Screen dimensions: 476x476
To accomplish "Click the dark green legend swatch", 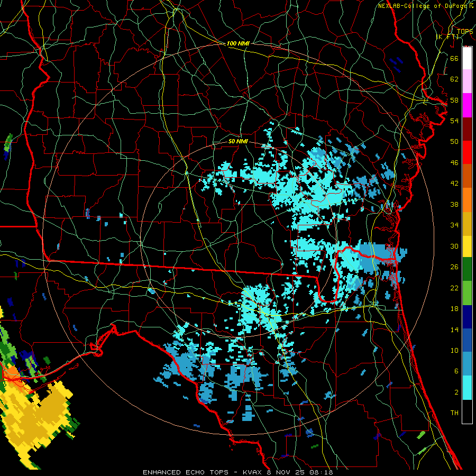I will [467, 269].
